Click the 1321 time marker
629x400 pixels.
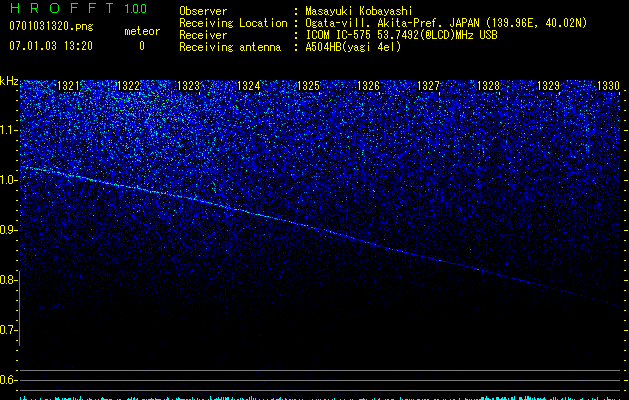coord(68,86)
